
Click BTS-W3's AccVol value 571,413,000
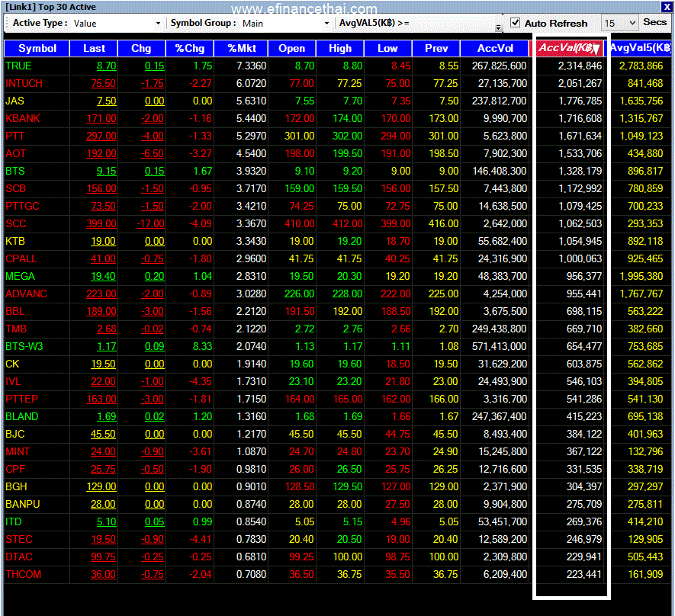click(x=500, y=346)
